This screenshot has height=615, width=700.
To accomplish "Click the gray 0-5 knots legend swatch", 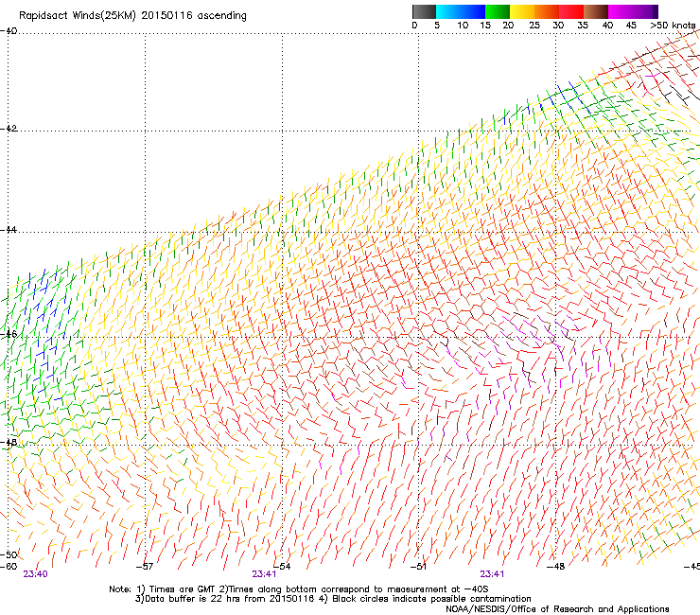I will point(424,11).
